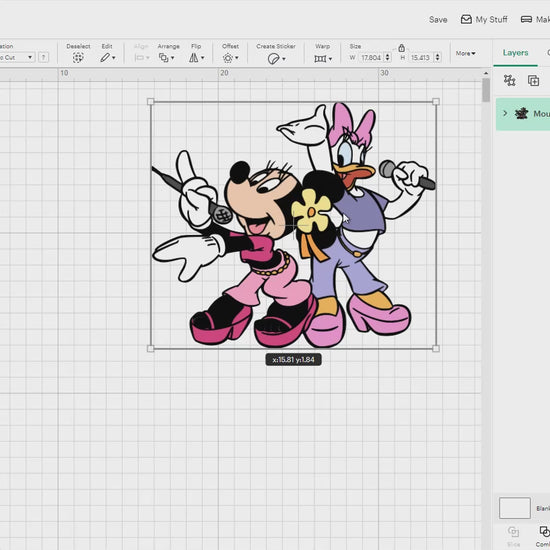Click the Duplicate icon in Layers panel

(x=534, y=80)
